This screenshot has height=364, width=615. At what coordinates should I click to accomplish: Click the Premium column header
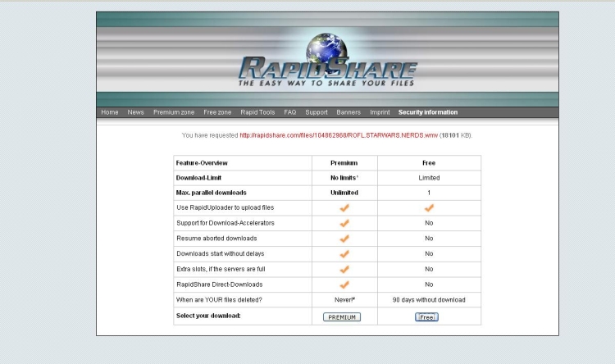(x=344, y=163)
